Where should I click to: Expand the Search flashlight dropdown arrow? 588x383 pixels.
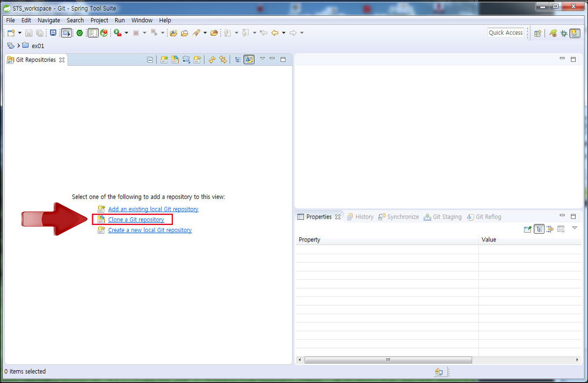point(205,33)
